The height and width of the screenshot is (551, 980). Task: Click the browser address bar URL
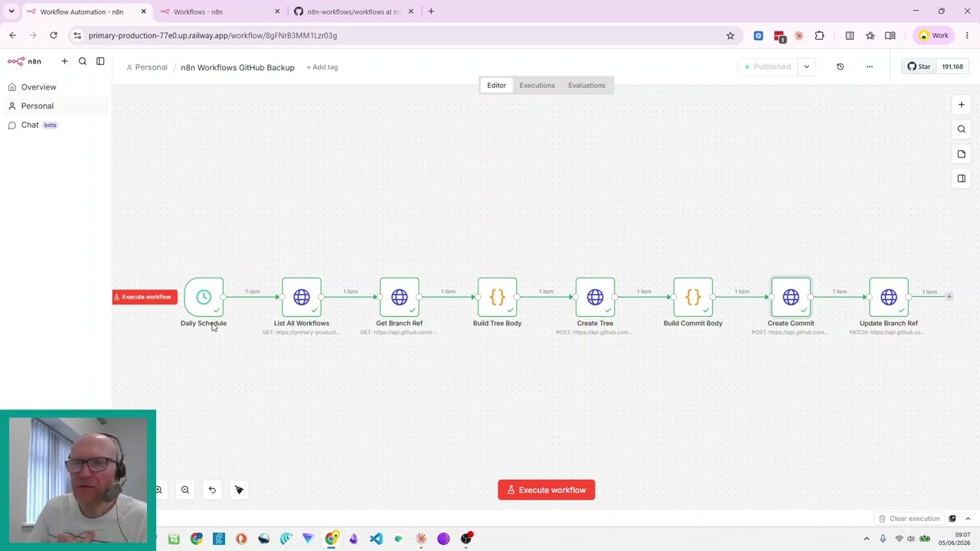[213, 35]
